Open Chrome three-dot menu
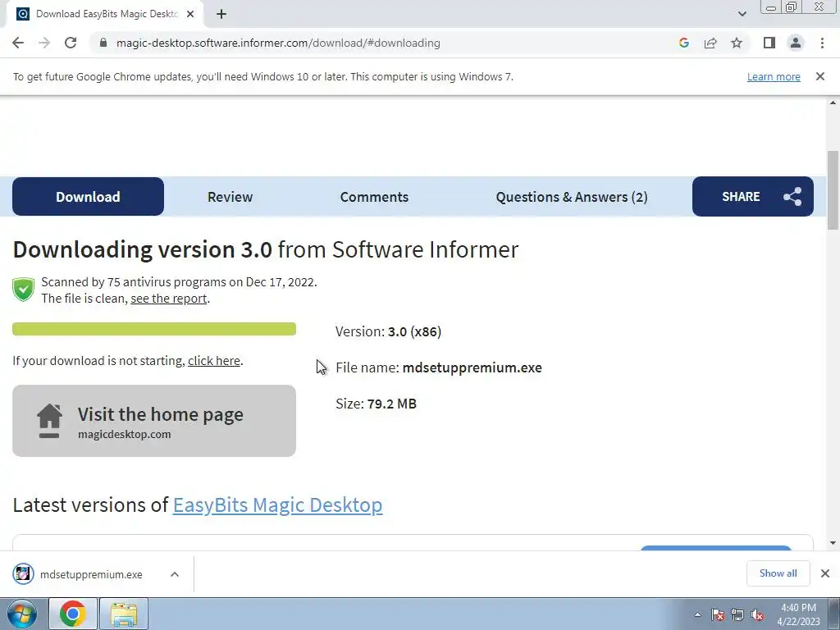Viewport: 840px width, 630px height. [x=822, y=43]
